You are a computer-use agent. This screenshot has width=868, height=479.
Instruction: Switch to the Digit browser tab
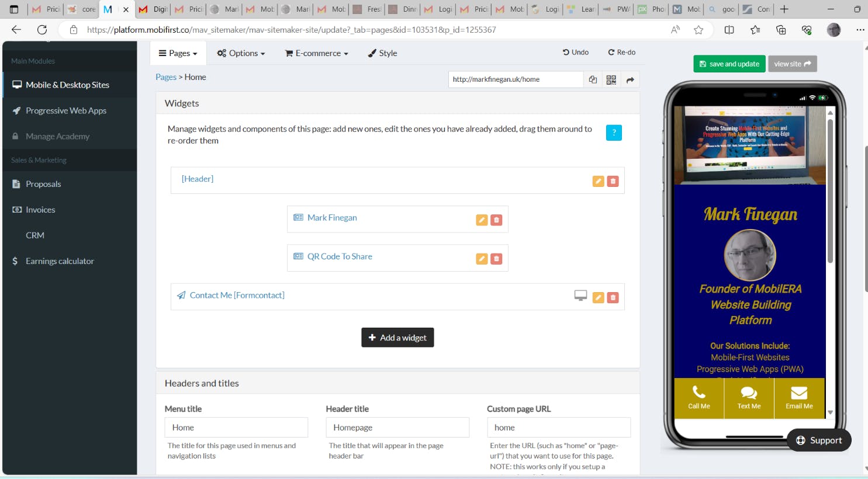tap(153, 9)
